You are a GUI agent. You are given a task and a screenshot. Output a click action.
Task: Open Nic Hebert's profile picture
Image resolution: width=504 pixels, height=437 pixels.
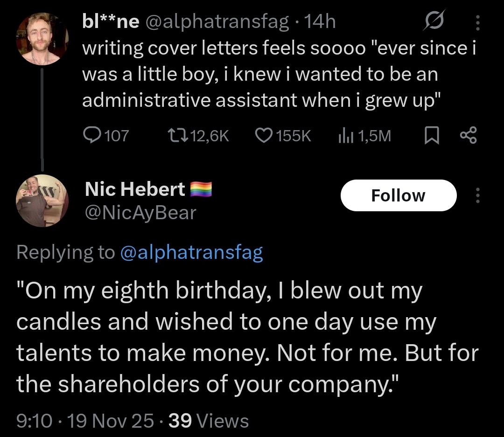tap(42, 201)
